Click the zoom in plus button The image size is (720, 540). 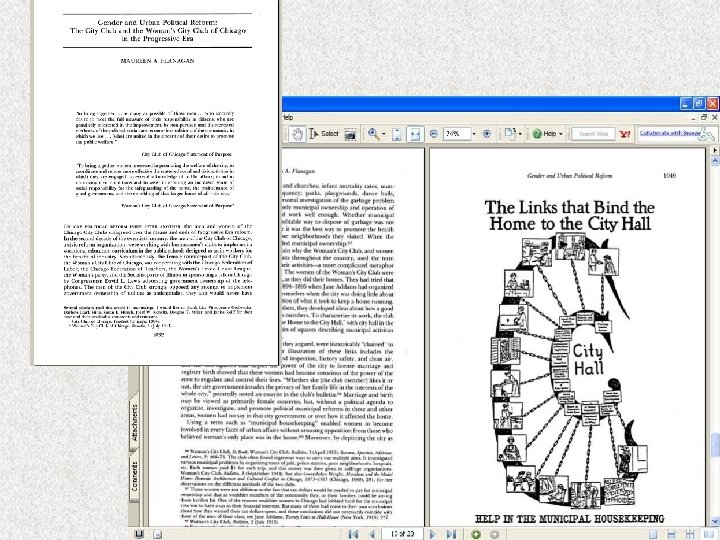487,134
